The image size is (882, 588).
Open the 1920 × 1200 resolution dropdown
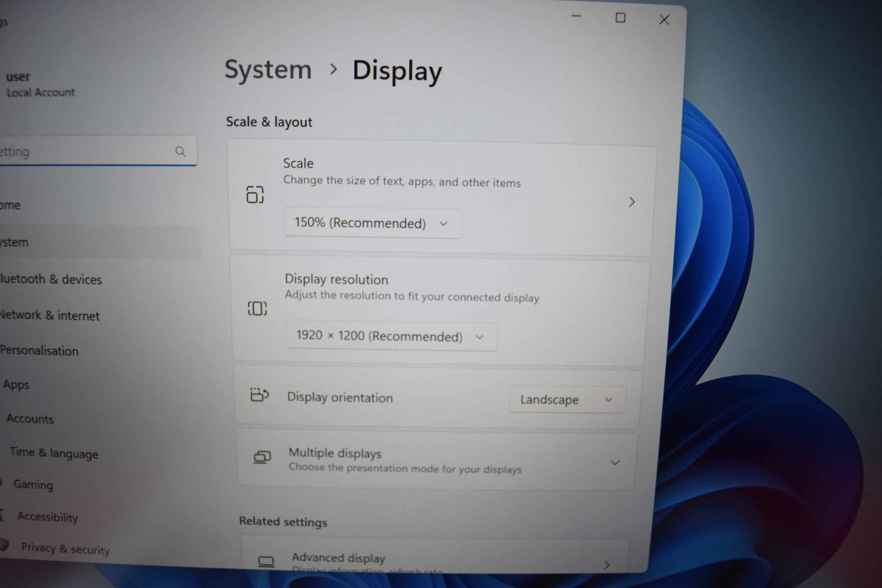click(392, 337)
